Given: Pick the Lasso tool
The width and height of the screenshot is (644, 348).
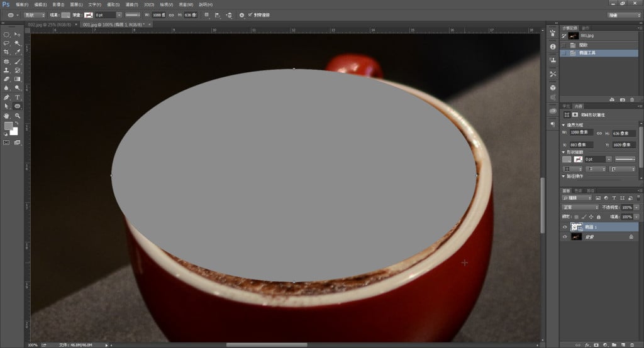Looking at the screenshot, I should point(6,43).
